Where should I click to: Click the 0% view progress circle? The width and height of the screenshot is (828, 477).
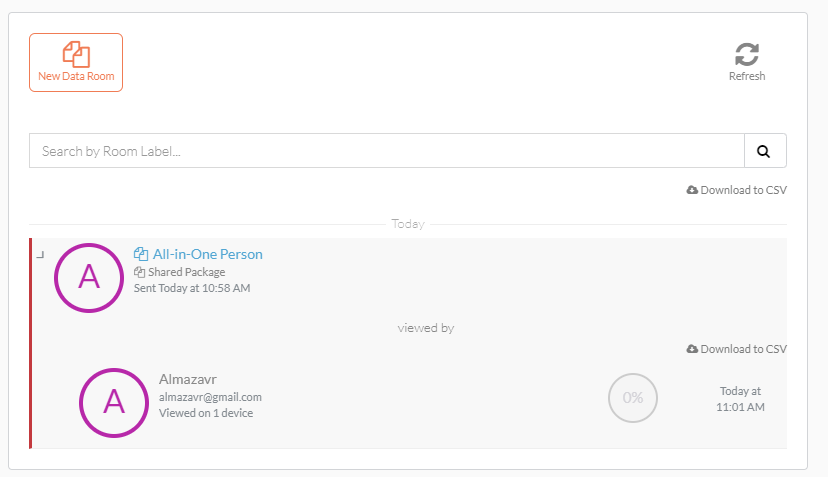(633, 398)
